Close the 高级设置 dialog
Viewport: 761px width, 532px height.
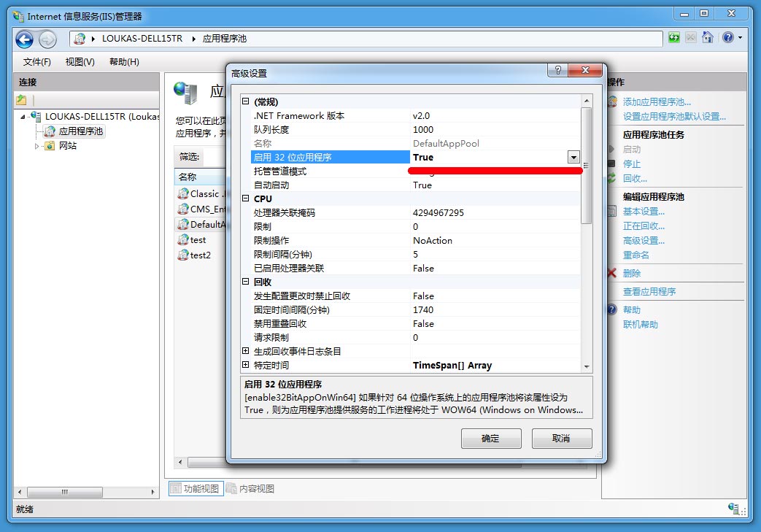point(585,70)
